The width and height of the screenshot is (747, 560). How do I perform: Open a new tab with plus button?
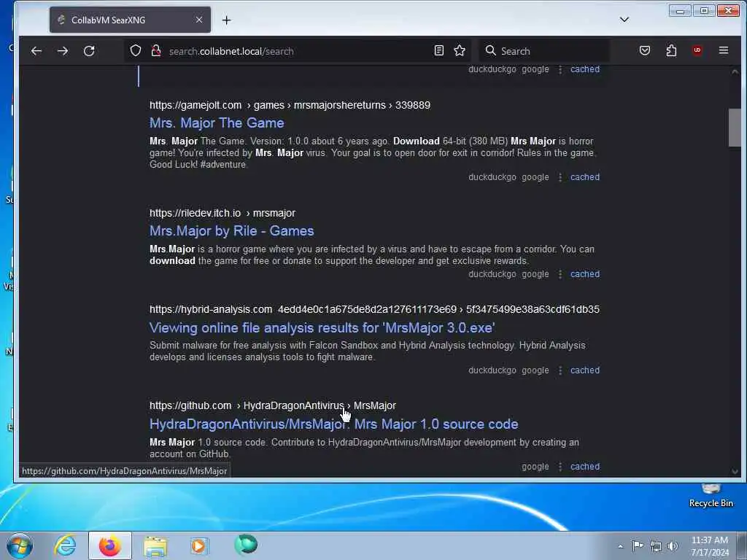(227, 20)
